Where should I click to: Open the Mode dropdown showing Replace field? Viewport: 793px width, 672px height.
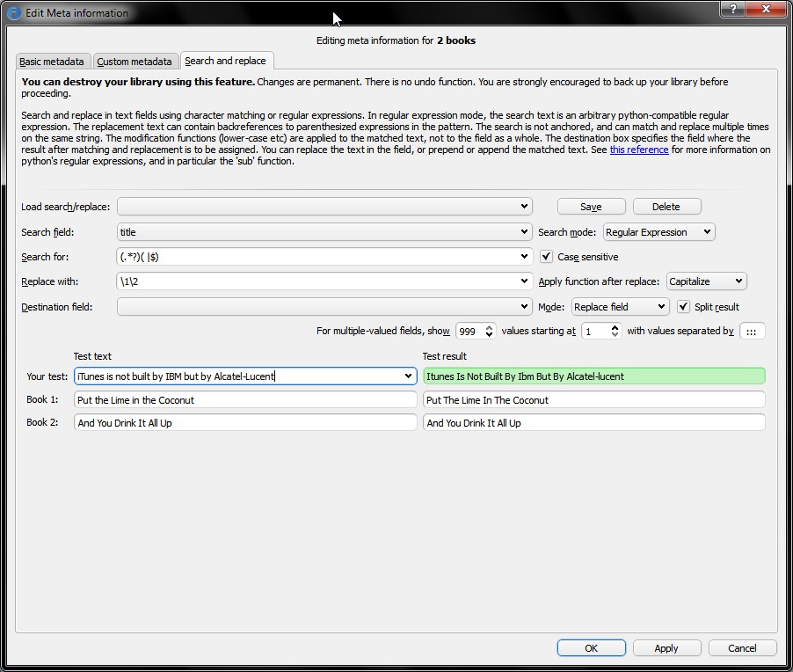click(x=620, y=307)
